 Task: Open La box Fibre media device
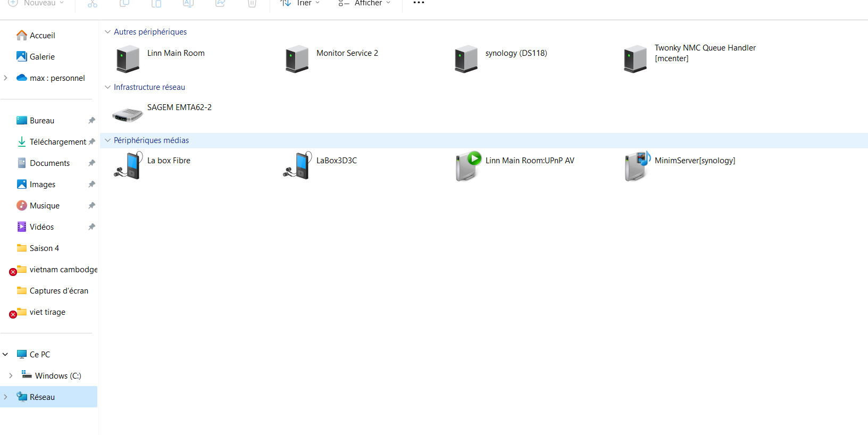coord(128,165)
